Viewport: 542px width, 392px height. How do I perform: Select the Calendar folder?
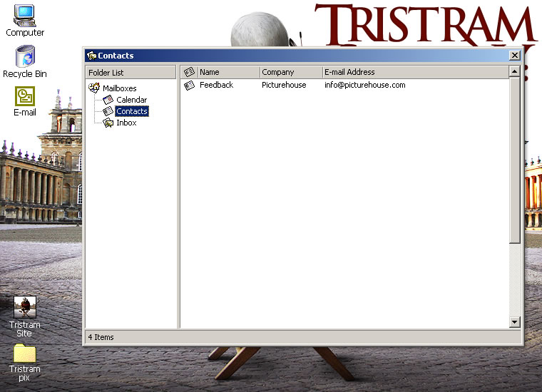(x=132, y=100)
